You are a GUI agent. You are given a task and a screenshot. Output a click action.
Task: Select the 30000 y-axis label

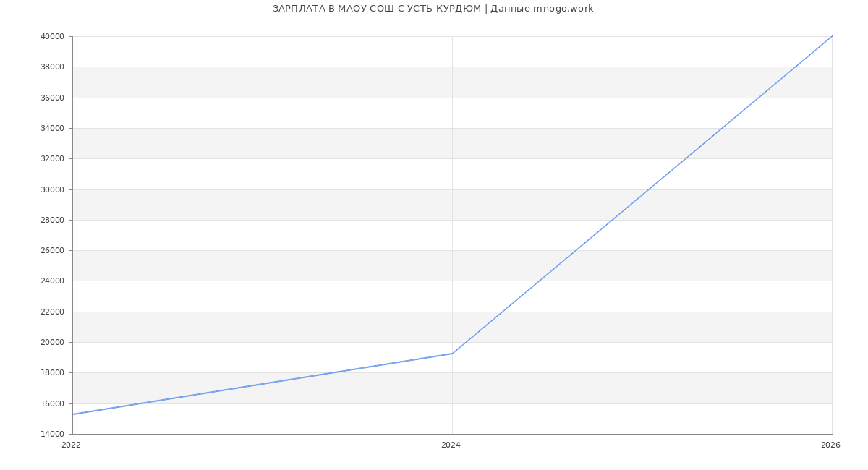(53, 189)
